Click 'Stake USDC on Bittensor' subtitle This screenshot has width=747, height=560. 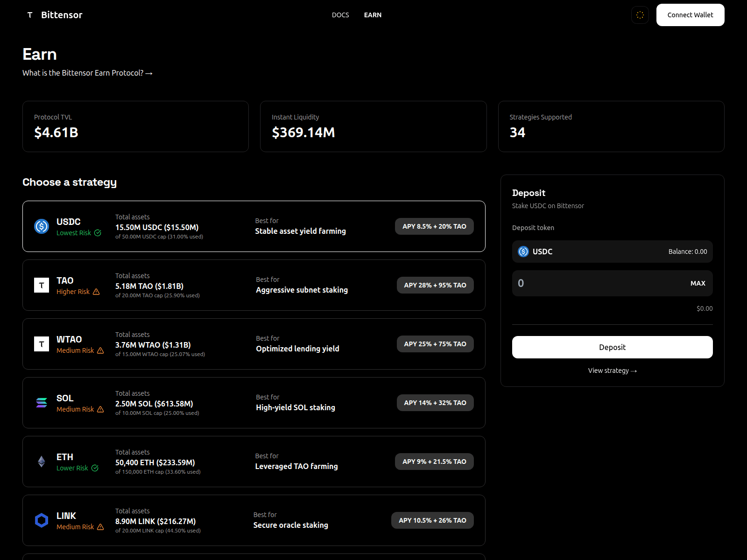pos(548,206)
